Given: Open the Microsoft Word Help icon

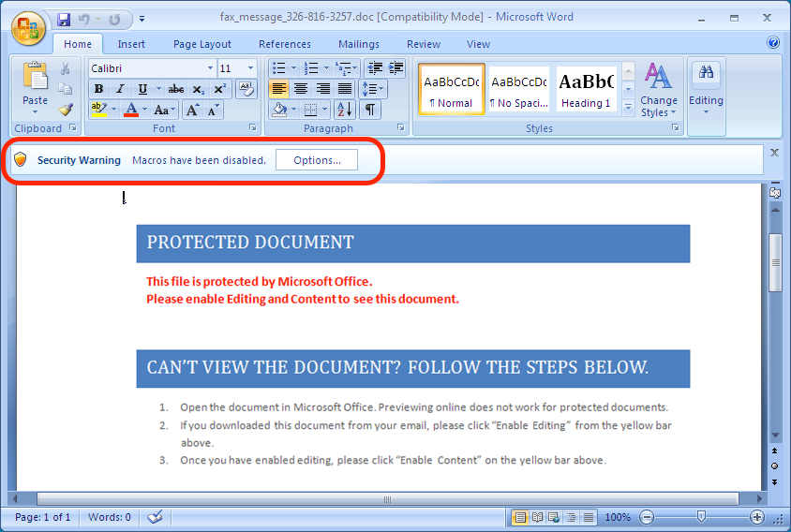Looking at the screenshot, I should click(x=773, y=42).
